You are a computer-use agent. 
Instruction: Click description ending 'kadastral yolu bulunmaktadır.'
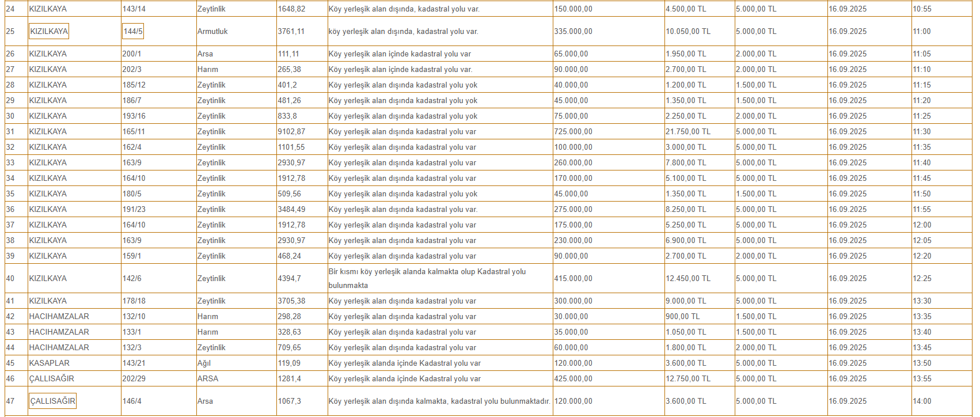point(439,401)
